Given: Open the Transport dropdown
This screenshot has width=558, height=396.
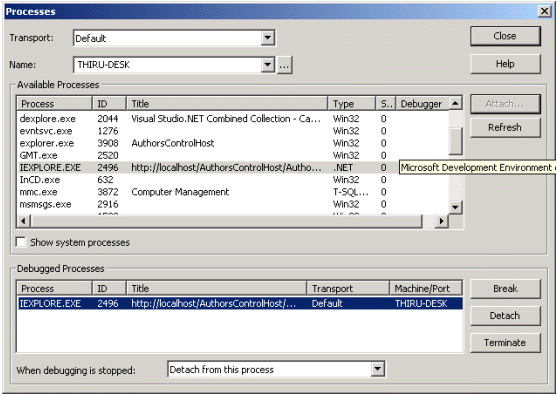Looking at the screenshot, I should tap(268, 38).
